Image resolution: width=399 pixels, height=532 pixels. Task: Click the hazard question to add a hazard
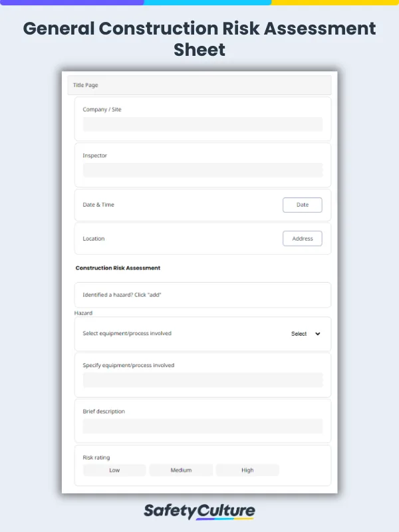click(x=199, y=295)
